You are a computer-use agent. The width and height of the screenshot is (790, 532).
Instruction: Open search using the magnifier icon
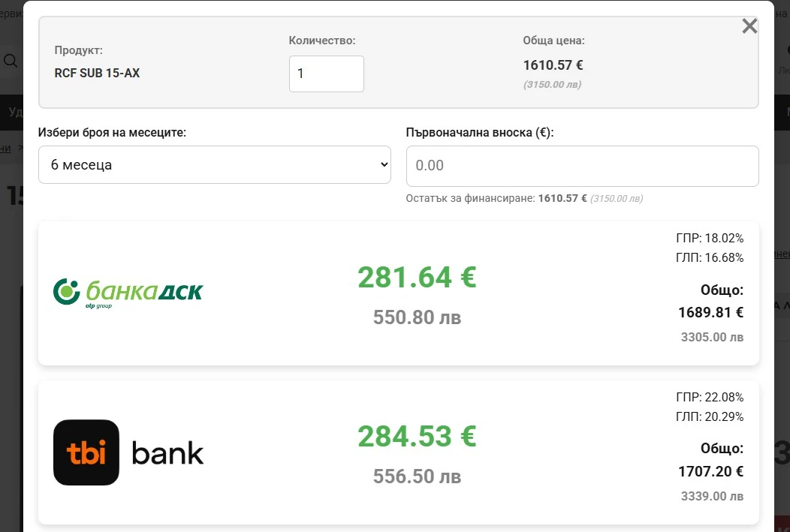point(11,61)
